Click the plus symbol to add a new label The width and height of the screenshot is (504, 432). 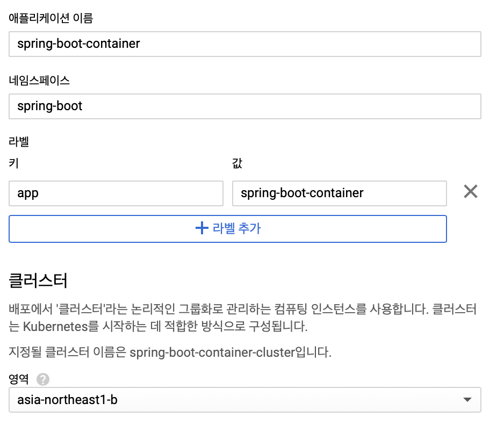pyautogui.click(x=201, y=228)
